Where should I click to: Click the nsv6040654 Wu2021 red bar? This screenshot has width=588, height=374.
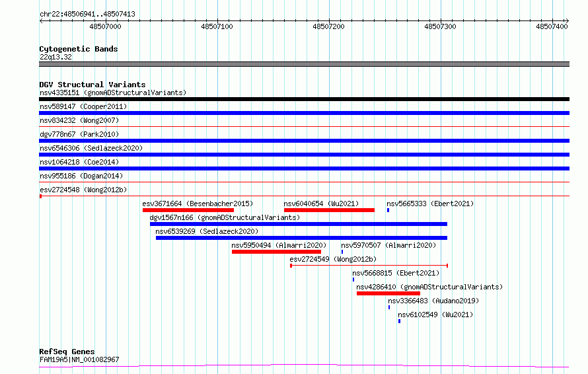click(x=329, y=210)
